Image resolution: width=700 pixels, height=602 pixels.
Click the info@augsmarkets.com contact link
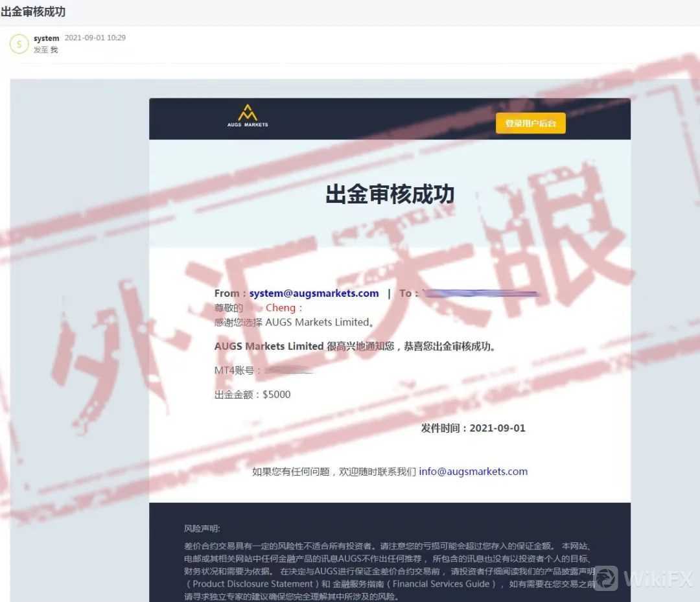point(473,471)
